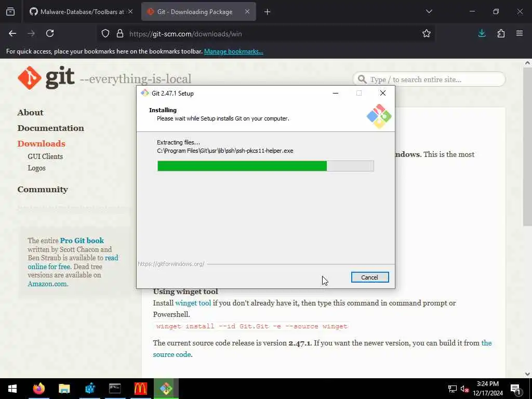Open the list all tabs dropdown
The image size is (532, 399).
pyautogui.click(x=429, y=11)
